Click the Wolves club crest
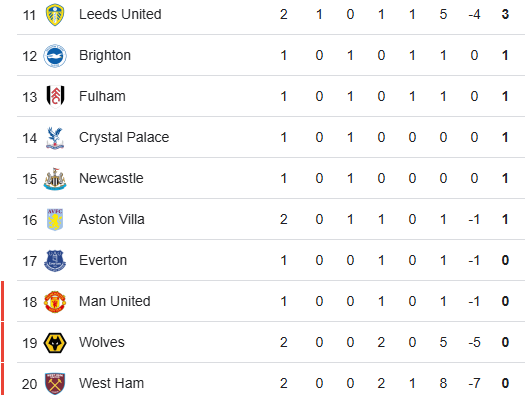The width and height of the screenshot is (525, 395). (55, 343)
